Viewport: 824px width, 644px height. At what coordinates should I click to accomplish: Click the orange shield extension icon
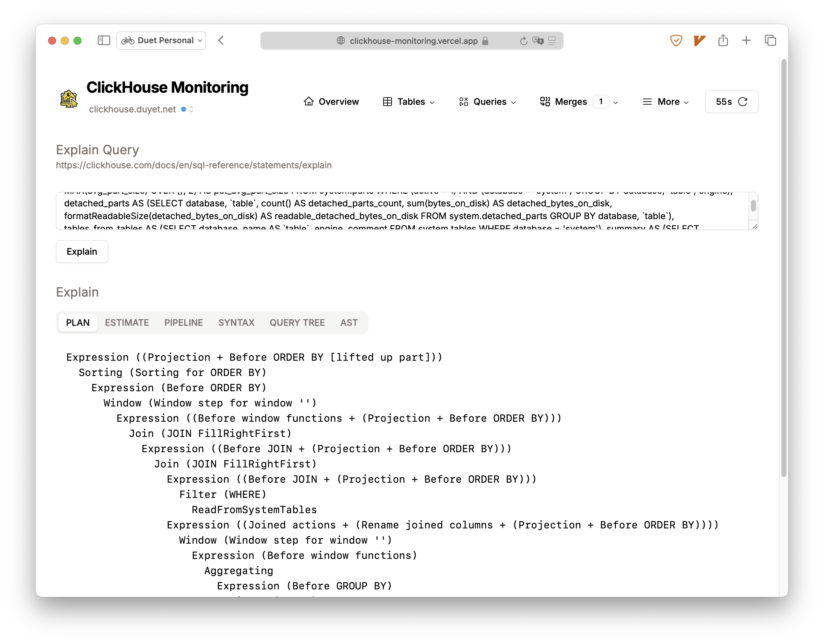coord(676,40)
